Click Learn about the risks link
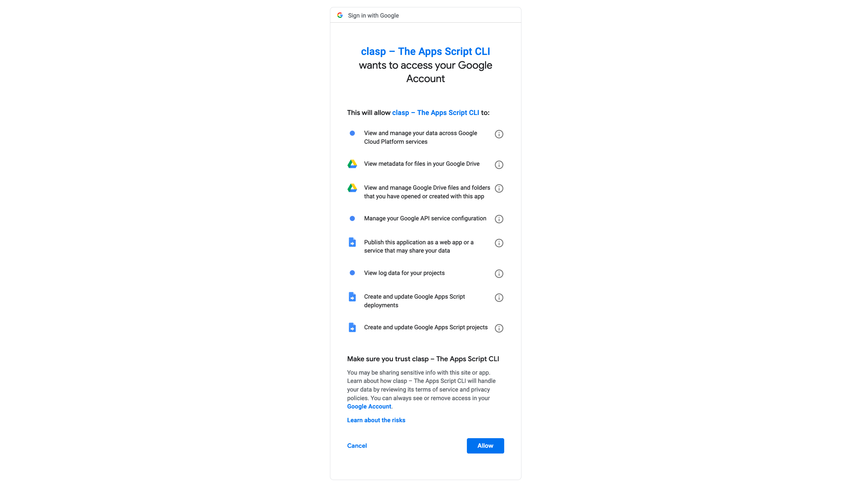868x488 pixels. coord(376,420)
